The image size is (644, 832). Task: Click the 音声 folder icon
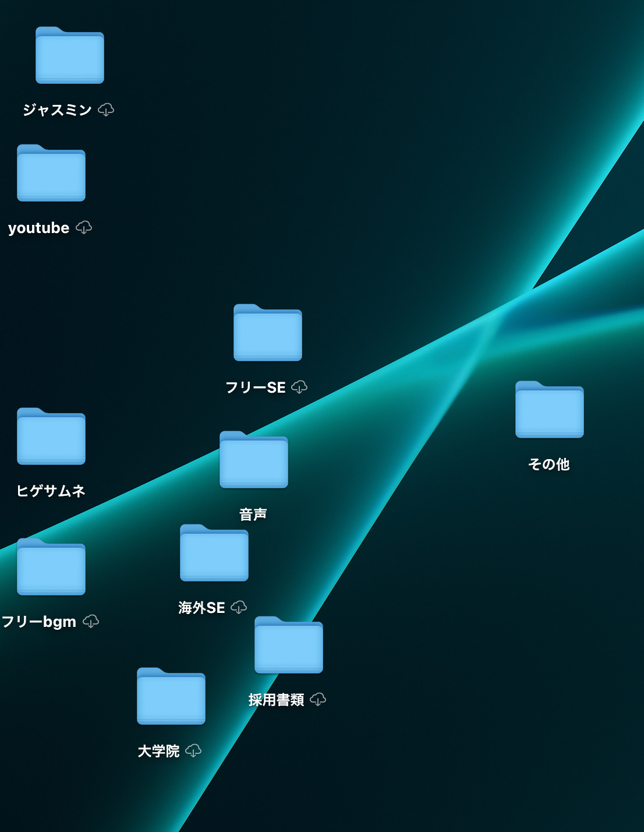(254, 460)
